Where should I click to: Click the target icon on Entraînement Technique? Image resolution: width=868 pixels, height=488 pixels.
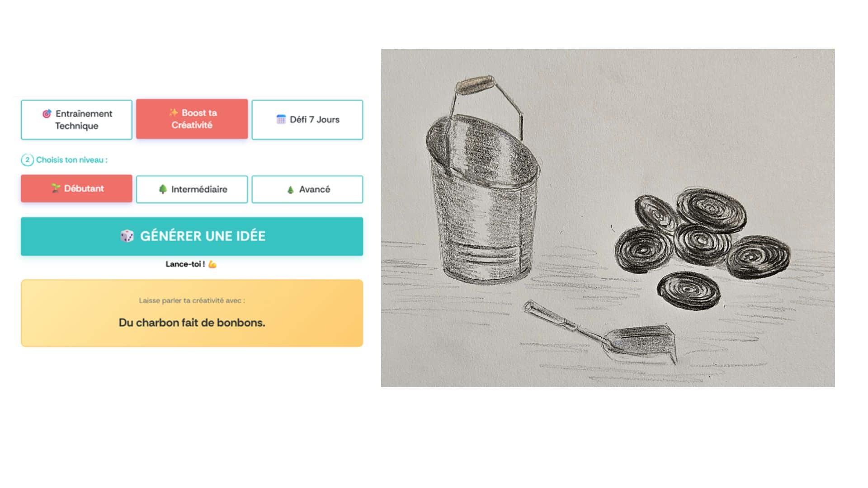pyautogui.click(x=47, y=113)
